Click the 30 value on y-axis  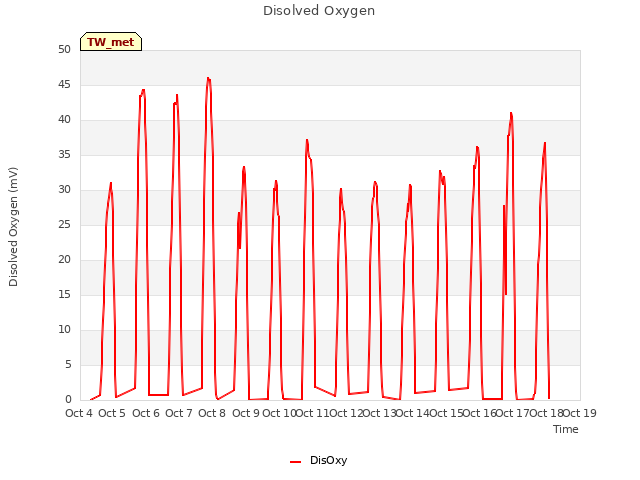(x=64, y=190)
